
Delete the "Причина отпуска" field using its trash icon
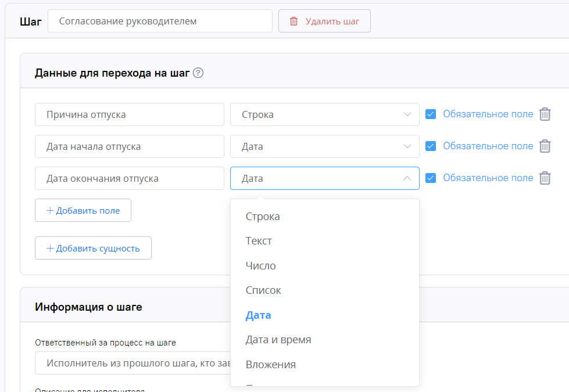tap(545, 114)
